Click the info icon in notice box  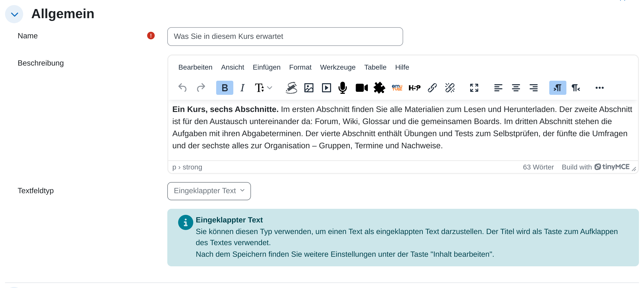tap(185, 222)
